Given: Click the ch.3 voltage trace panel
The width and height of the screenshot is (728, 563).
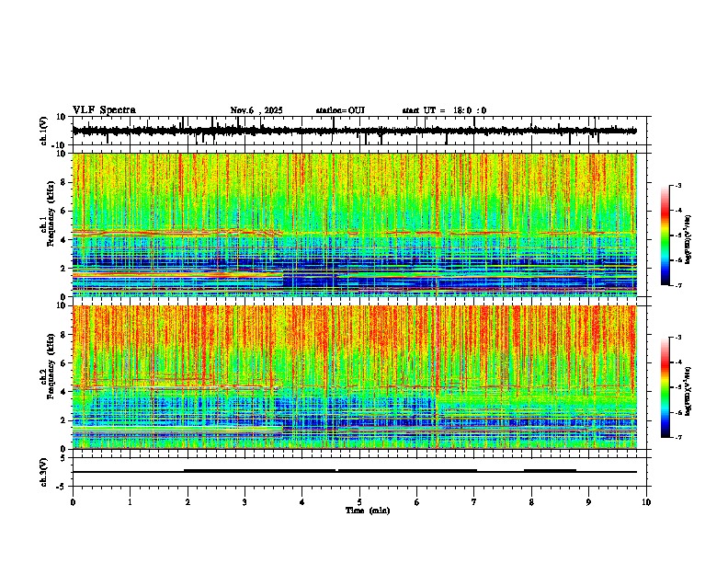Looking at the screenshot, I should 361,472.
